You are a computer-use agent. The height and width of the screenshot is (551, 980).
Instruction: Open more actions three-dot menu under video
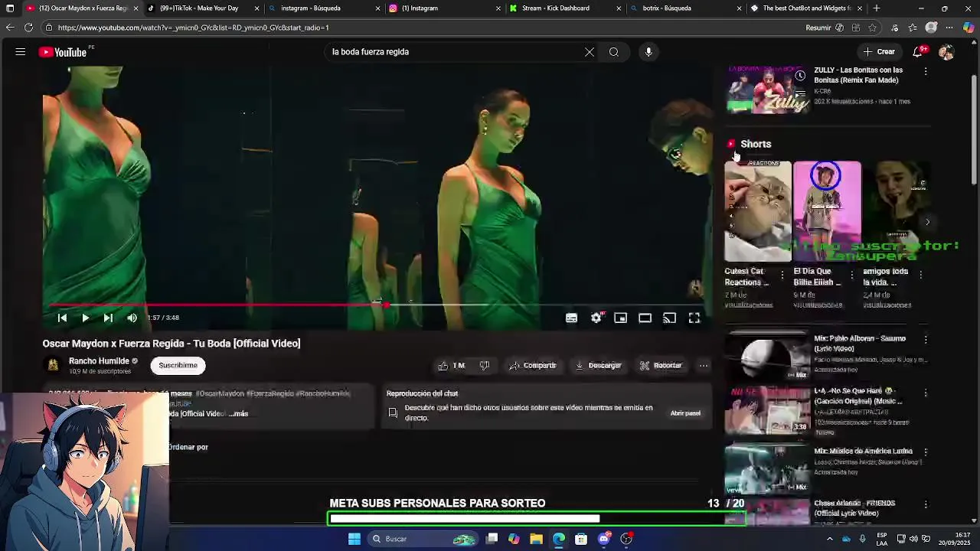point(703,366)
